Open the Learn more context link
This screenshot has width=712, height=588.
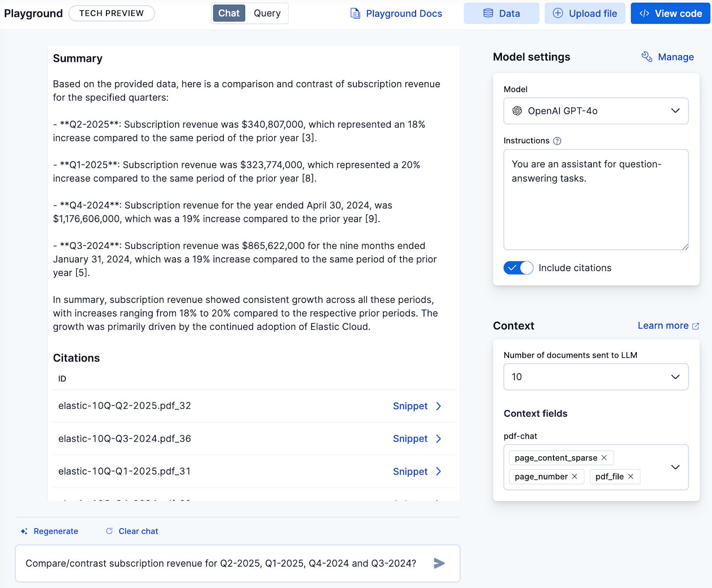(x=668, y=326)
